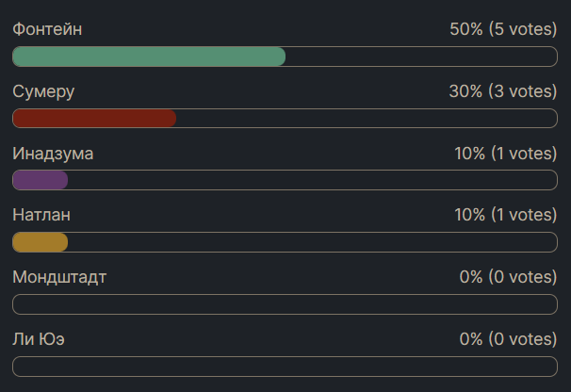
Task: Select the Ли Юэ poll option label
Action: [x=39, y=339]
